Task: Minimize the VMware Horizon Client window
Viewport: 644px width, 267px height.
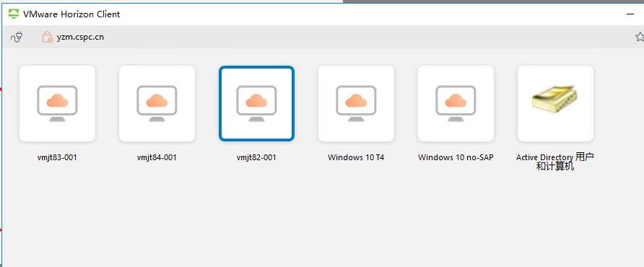Action: [x=630, y=14]
